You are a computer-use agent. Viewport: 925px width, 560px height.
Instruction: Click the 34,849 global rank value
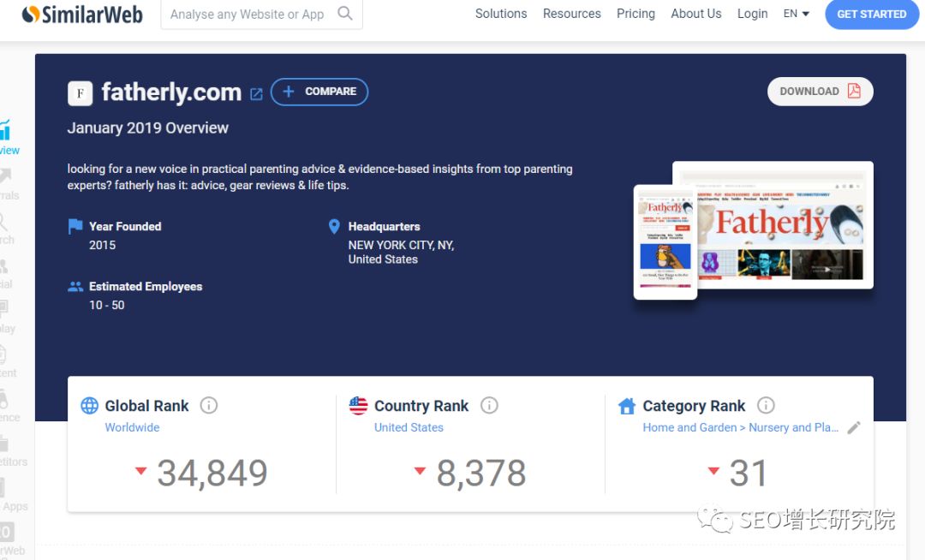point(212,473)
